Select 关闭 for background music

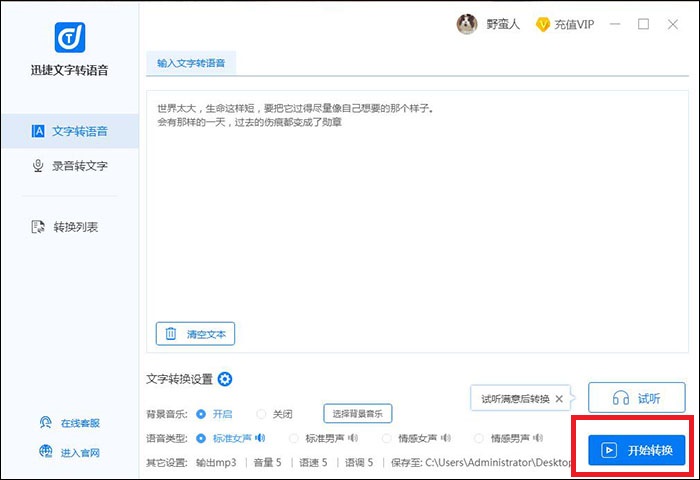pos(262,413)
